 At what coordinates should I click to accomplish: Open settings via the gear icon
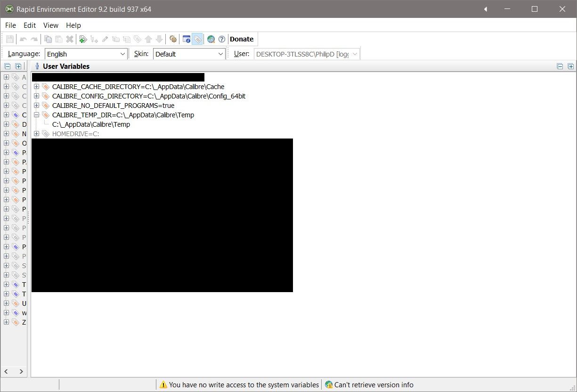tap(173, 39)
